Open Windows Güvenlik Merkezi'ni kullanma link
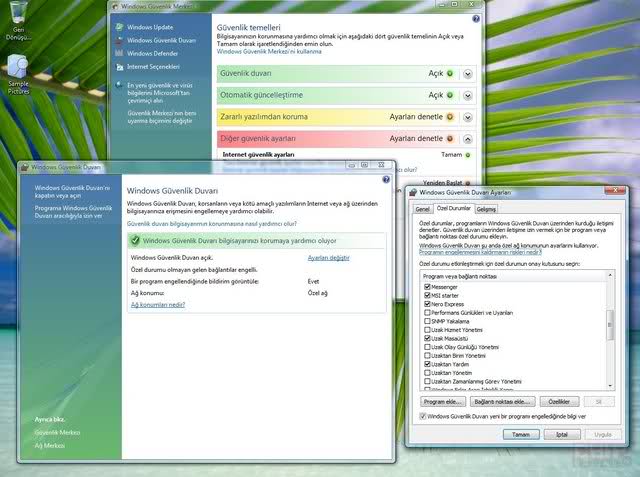This screenshot has width=640, height=477. tap(269, 51)
